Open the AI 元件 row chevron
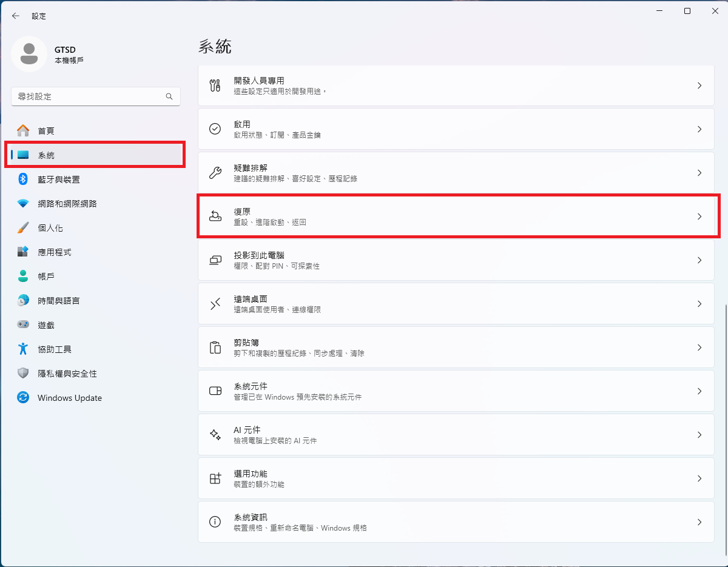728x567 pixels. coord(699,435)
